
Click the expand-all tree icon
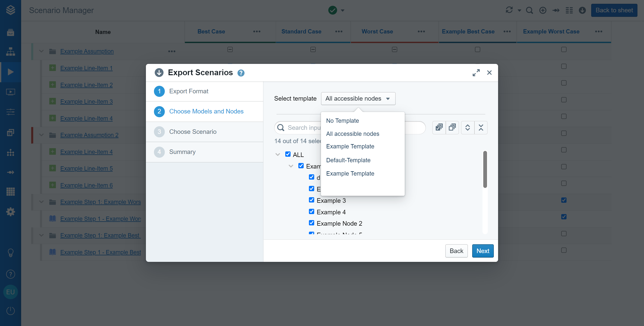tap(468, 128)
